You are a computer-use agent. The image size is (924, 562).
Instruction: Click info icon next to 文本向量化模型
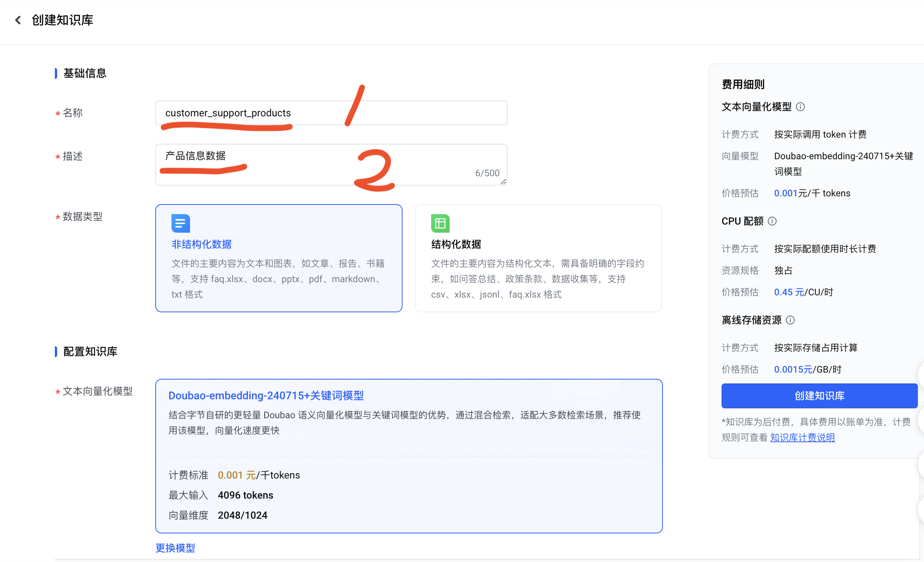[x=800, y=107]
